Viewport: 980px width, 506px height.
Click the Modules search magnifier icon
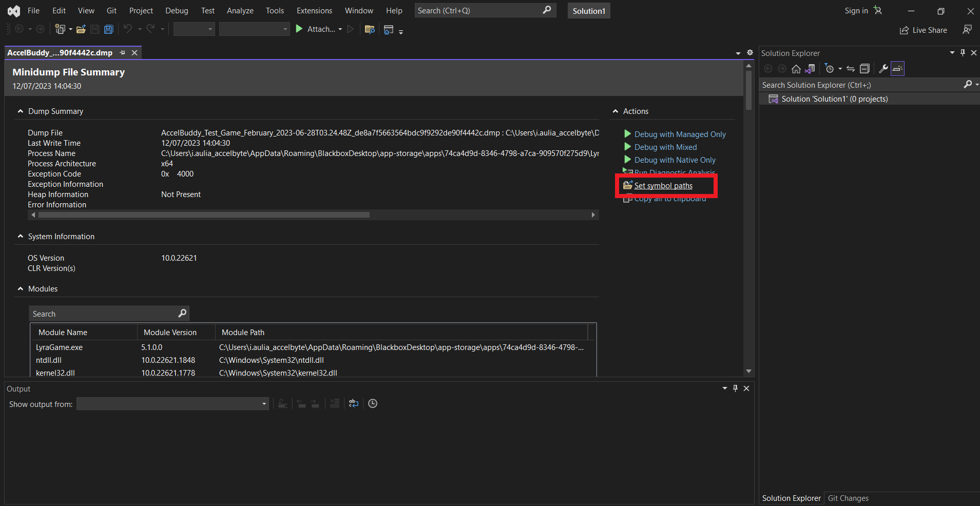click(x=182, y=314)
